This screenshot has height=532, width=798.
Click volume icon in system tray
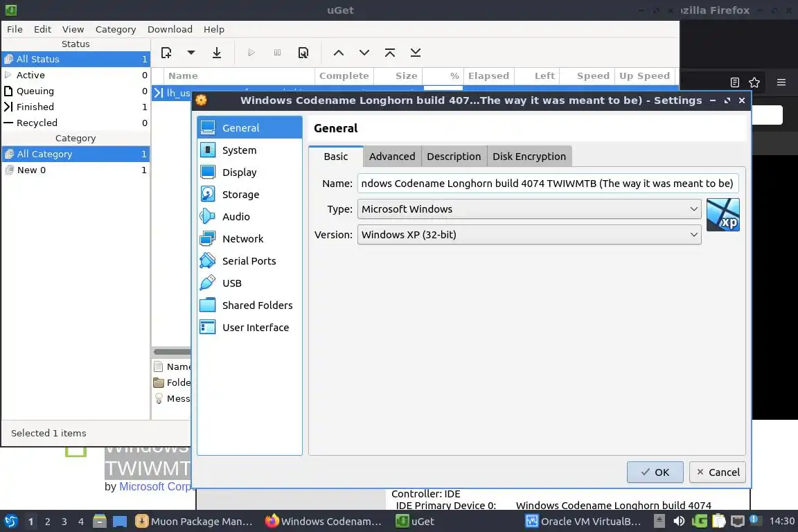(679, 521)
